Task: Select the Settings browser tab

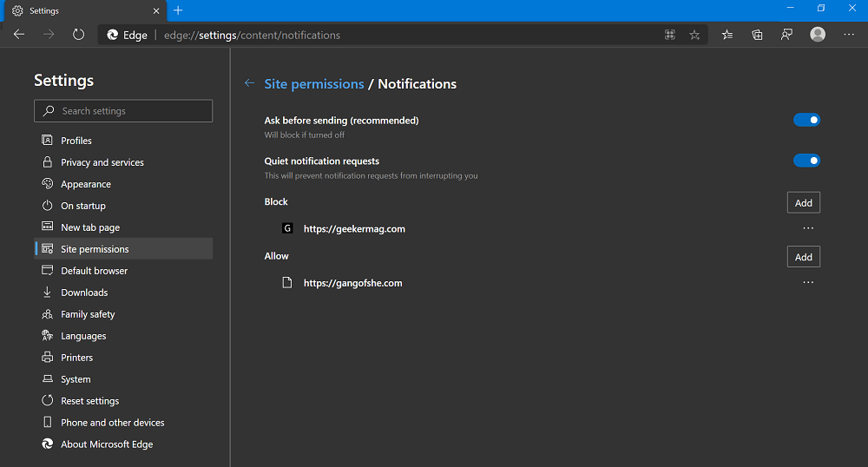Action: pos(85,11)
